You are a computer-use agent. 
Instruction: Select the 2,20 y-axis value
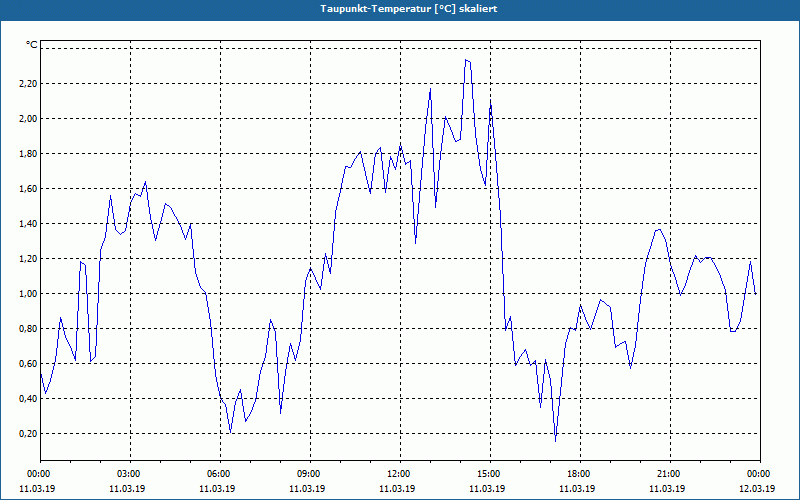(28, 84)
